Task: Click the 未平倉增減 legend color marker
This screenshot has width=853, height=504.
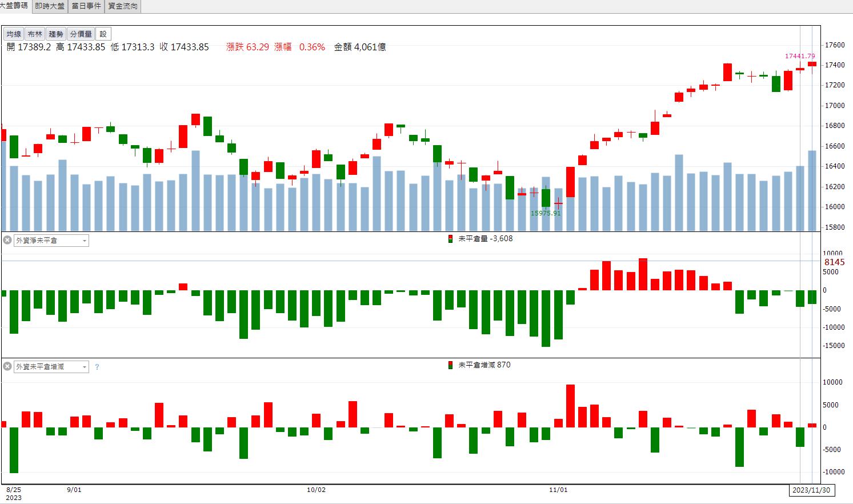Action: click(x=451, y=365)
